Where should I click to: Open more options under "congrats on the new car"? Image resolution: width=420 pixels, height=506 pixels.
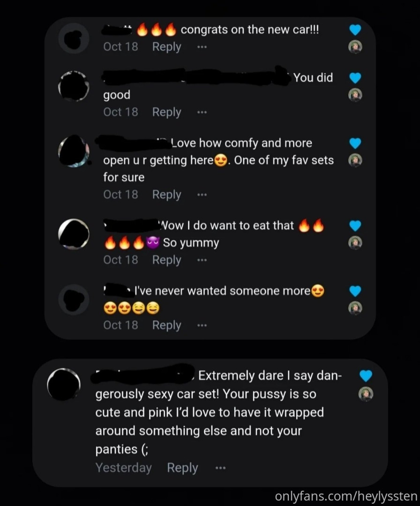click(202, 47)
